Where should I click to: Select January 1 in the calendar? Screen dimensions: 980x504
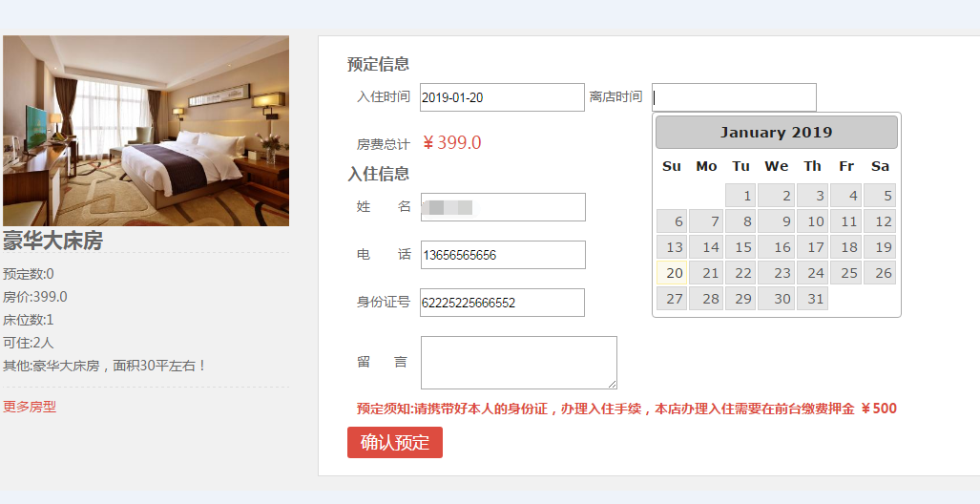click(x=740, y=195)
